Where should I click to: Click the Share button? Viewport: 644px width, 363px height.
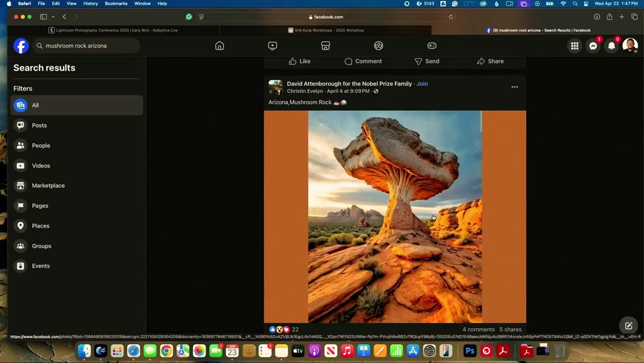pos(491,61)
